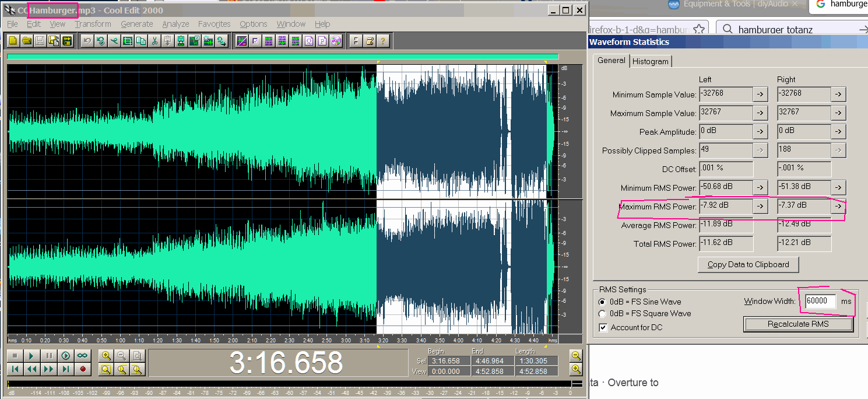
Task: Select the 0dB = FS Square Wave option
Action: (644, 313)
